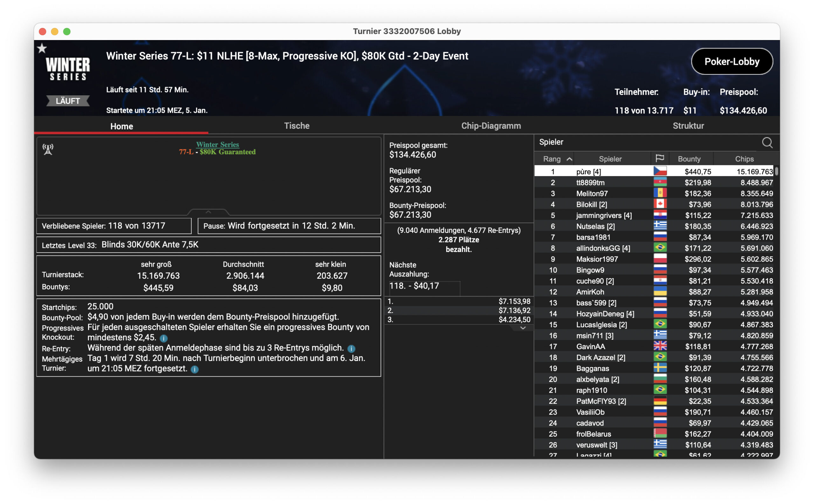Click the broadcast antenna icon
The image size is (814, 504).
[48, 149]
